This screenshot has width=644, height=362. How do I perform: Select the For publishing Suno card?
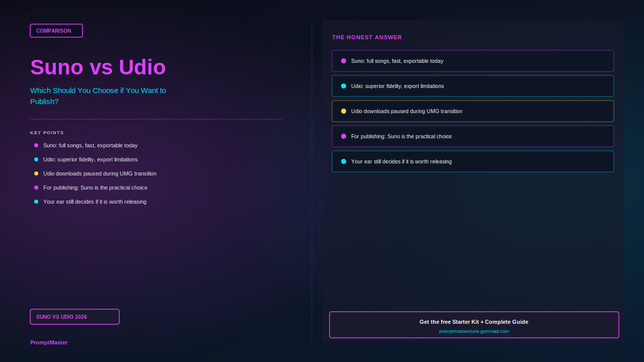473,136
